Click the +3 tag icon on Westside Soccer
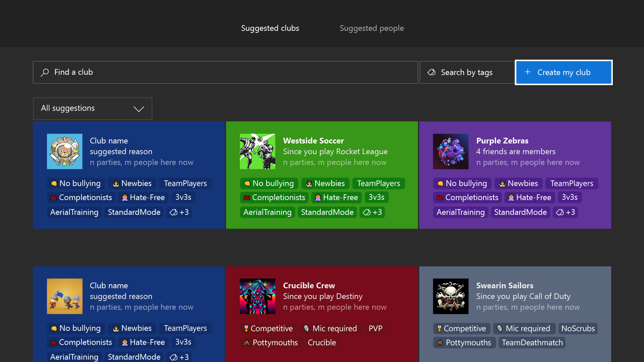 (367, 212)
